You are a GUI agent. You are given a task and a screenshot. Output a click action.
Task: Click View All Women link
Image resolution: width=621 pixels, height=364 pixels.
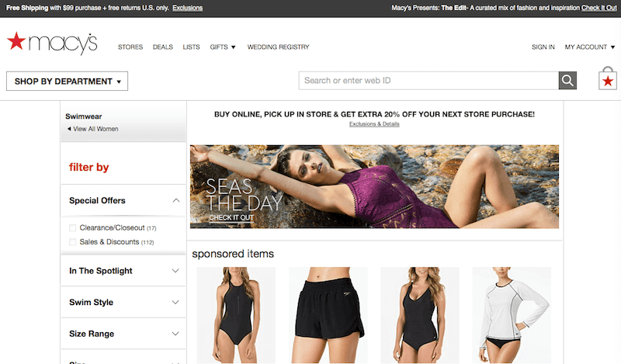tap(95, 129)
